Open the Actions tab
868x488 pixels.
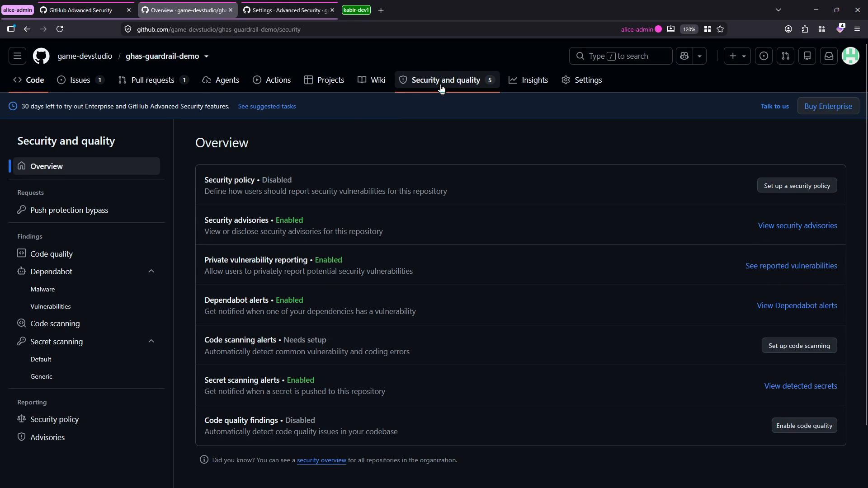point(272,80)
